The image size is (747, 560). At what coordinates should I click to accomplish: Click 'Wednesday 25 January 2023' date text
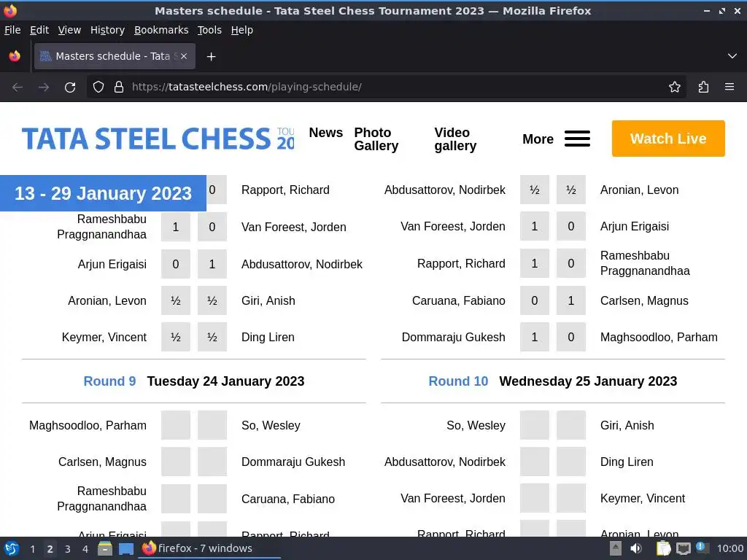(x=588, y=381)
